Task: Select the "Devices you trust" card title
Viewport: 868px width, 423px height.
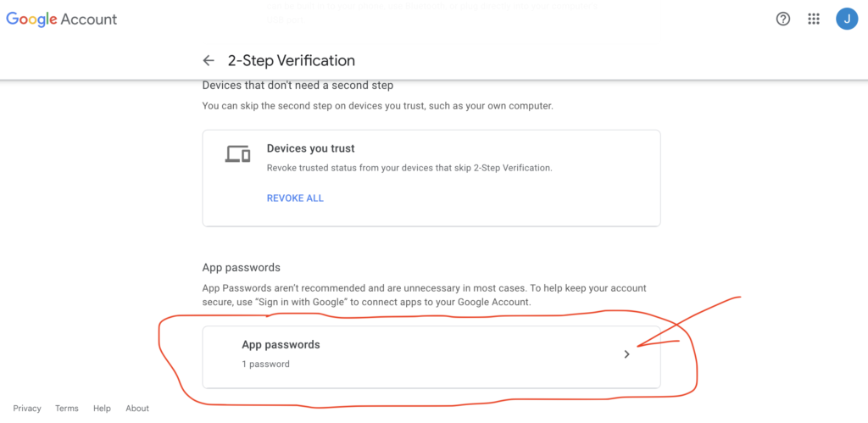Action: 310,148
